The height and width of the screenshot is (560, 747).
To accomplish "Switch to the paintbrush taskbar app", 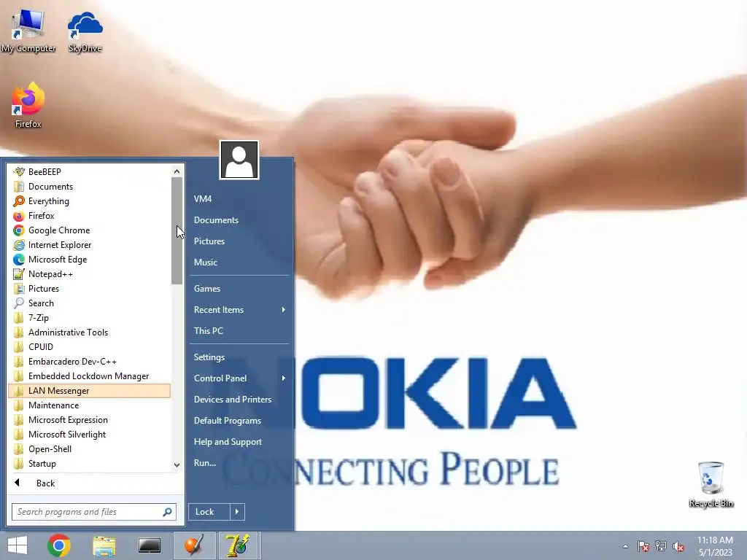I will point(194,545).
